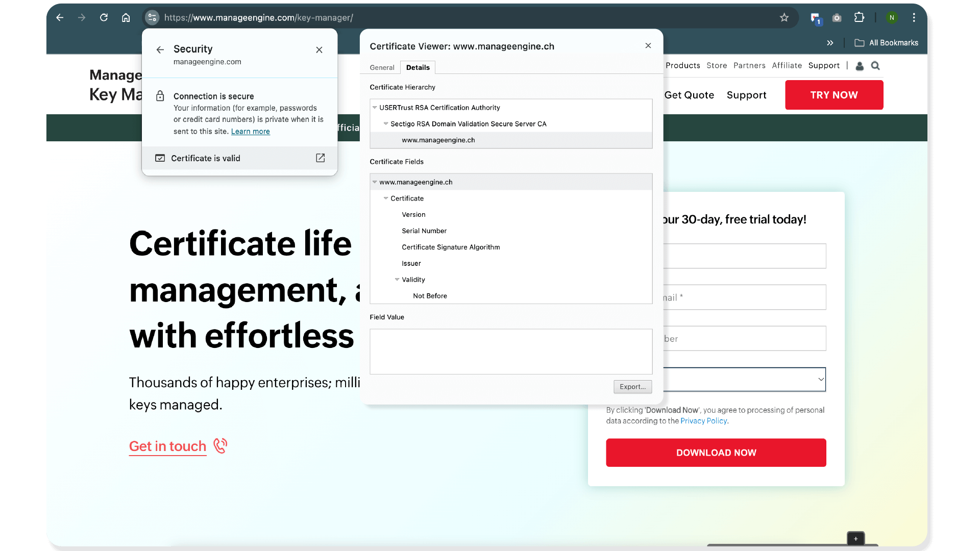Screen dimensions: 980x551
Task: Open the user account icon on website
Action: [x=860, y=66]
